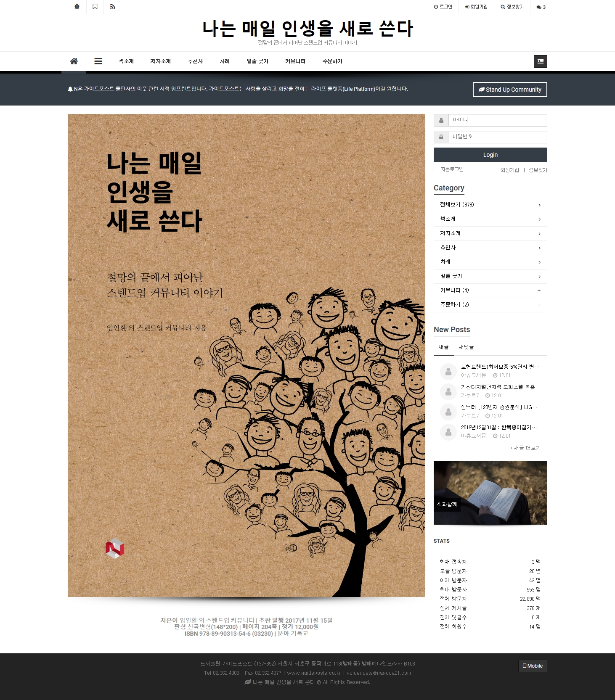Click the 정보찾기 search icon link
This screenshot has height=700, width=615.
512,7
